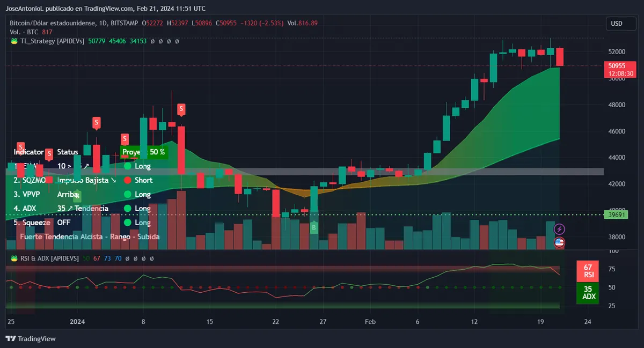Click the highest red S sell marker
This screenshot has height=348, width=644.
pyautogui.click(x=181, y=109)
